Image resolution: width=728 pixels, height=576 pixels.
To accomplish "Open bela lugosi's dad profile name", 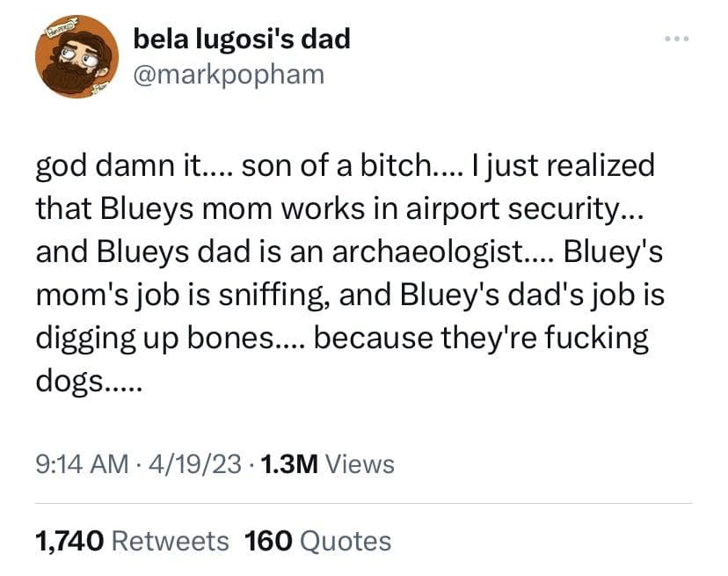I will point(242,39).
